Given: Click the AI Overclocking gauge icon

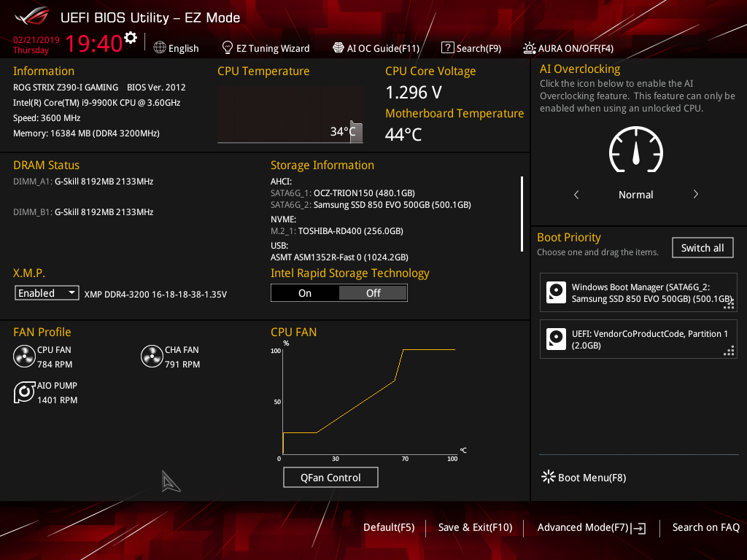Looking at the screenshot, I should point(636,149).
